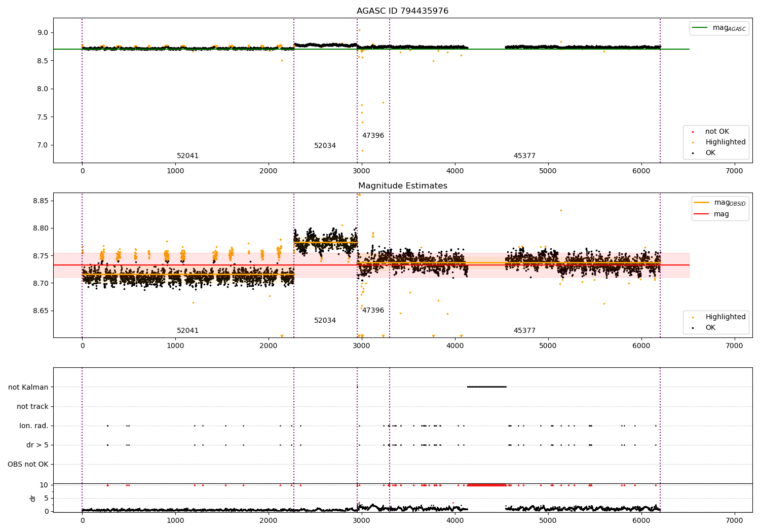Click the 5 tick on the dr axis
Screen dimensions: 760x532
[46, 498]
